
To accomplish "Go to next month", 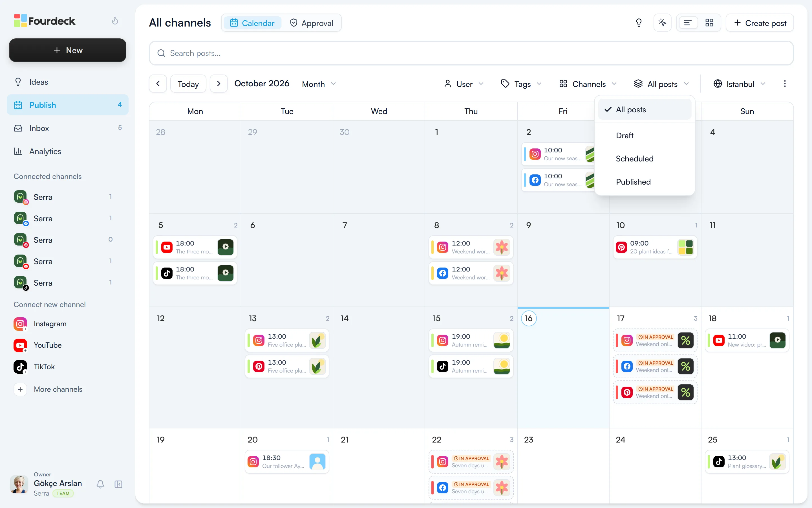I will 219,84.
